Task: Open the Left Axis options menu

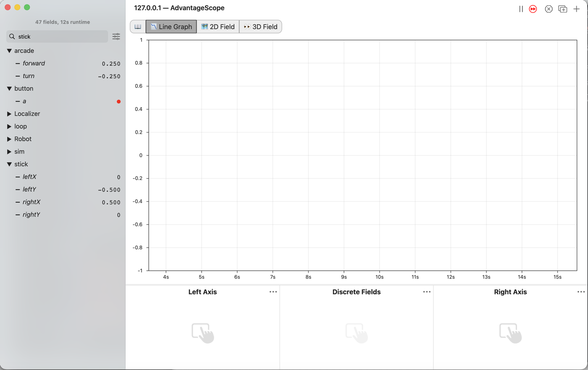Action: click(x=273, y=292)
